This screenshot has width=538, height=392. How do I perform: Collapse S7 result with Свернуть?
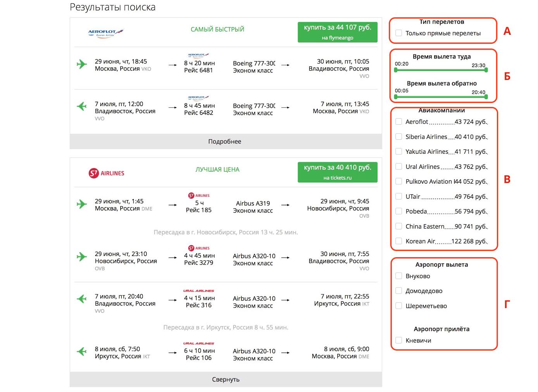[x=226, y=379]
